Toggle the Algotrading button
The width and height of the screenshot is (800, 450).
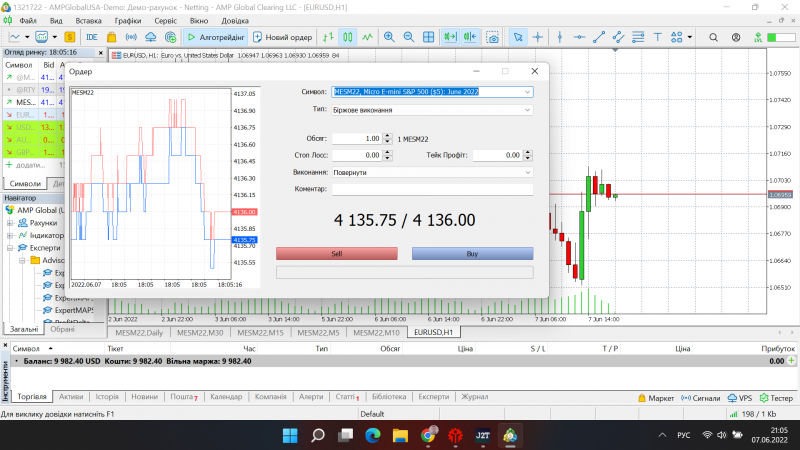click(x=216, y=37)
